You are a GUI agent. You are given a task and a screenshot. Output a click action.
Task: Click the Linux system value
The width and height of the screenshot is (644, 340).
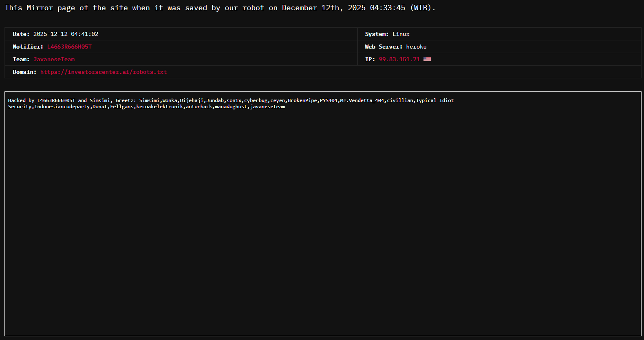coord(401,34)
